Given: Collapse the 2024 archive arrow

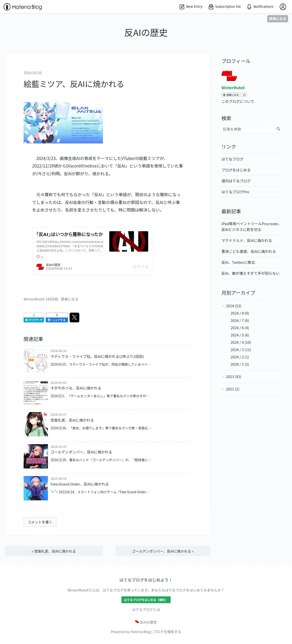Looking at the screenshot, I should pyautogui.click(x=223, y=306).
